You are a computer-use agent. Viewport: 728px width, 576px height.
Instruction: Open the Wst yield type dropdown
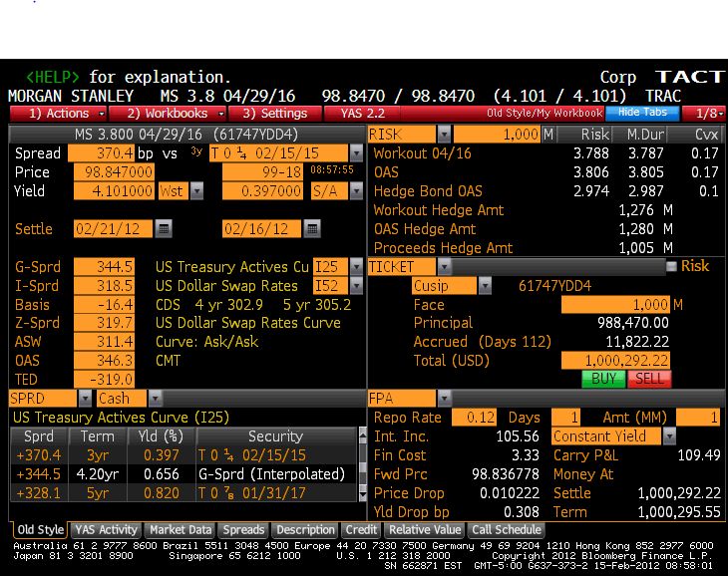click(x=196, y=190)
